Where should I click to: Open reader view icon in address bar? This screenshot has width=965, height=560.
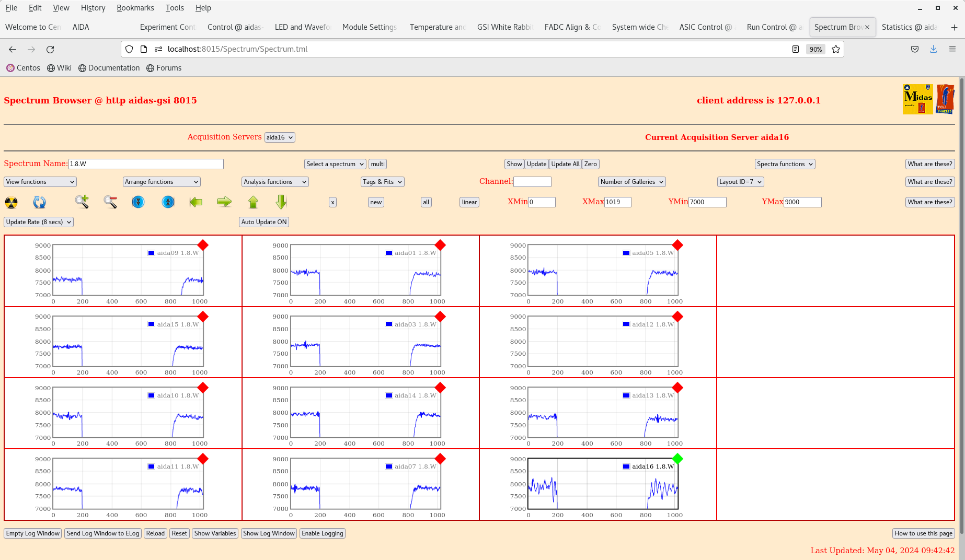(x=795, y=49)
